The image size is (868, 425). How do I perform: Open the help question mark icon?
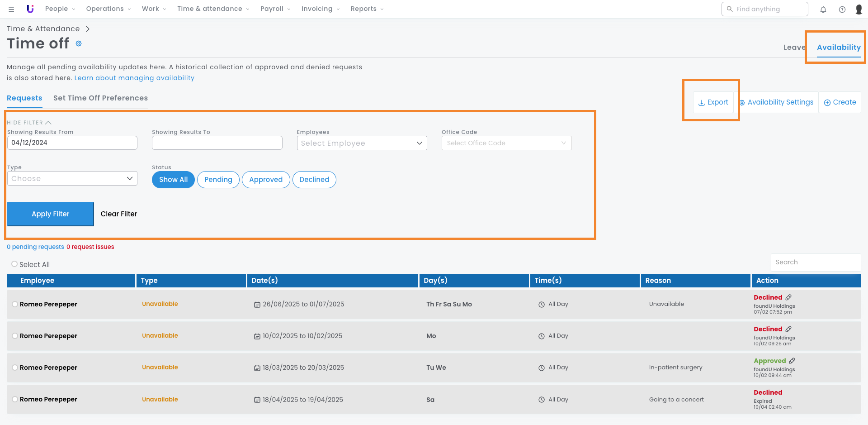[842, 10]
